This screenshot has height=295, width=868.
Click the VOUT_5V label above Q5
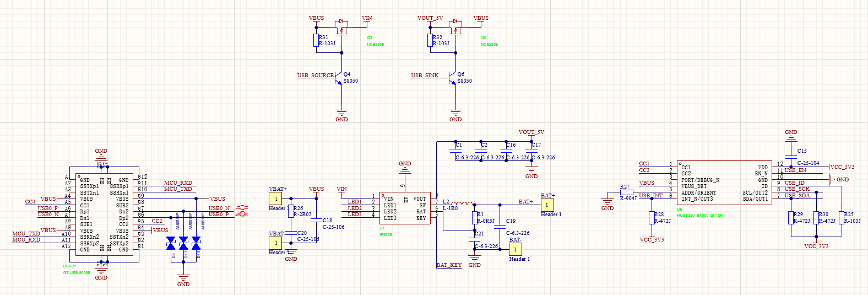tap(430, 18)
